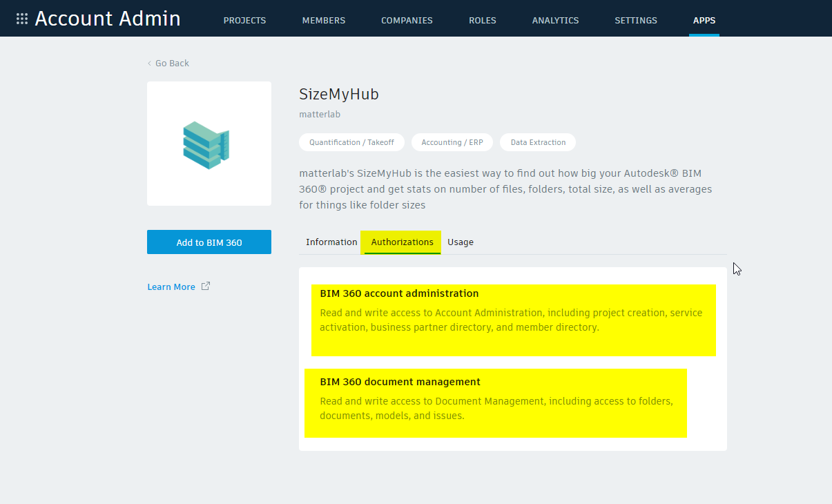The image size is (832, 504).
Task: Open the Usage tab
Action: (461, 242)
